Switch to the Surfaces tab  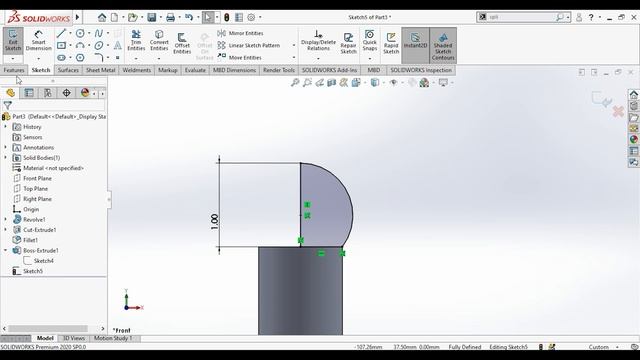point(68,70)
